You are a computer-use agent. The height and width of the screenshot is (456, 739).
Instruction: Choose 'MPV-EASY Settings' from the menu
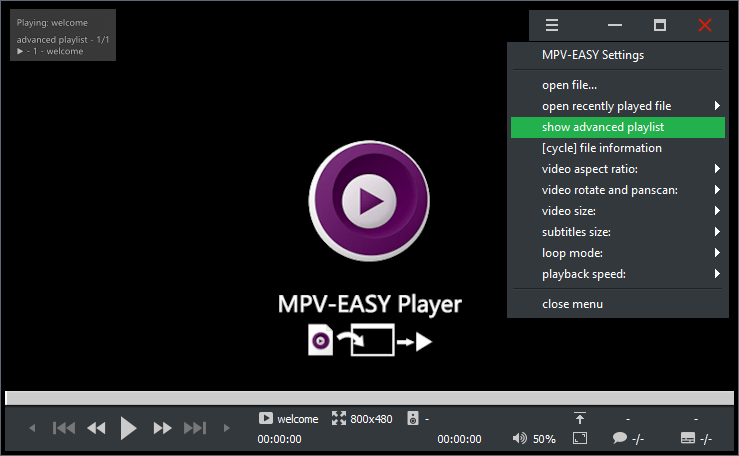pos(593,55)
